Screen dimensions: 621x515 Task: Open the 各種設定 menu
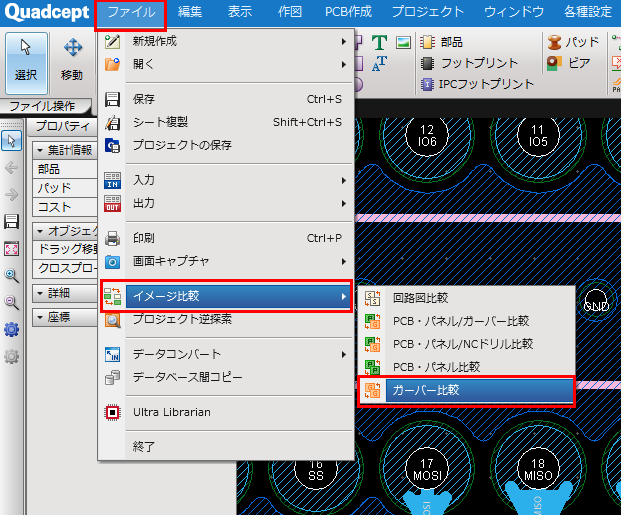click(588, 12)
